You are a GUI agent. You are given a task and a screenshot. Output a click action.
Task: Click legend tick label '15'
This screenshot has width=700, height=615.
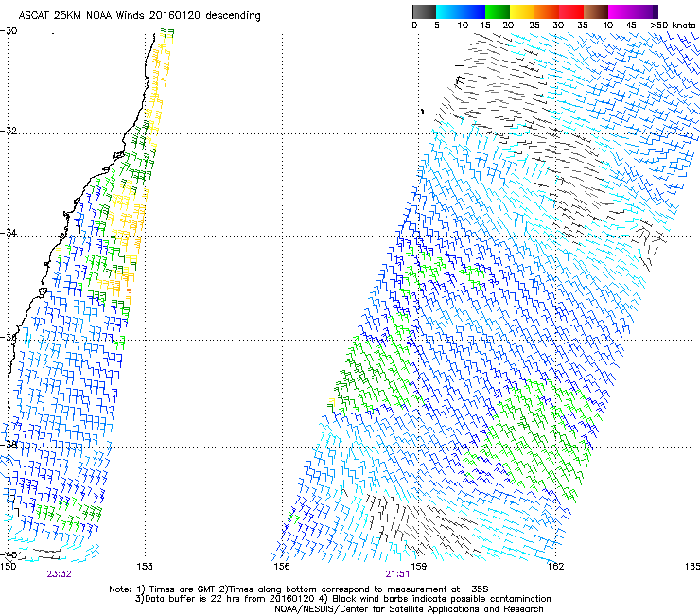[x=485, y=26]
